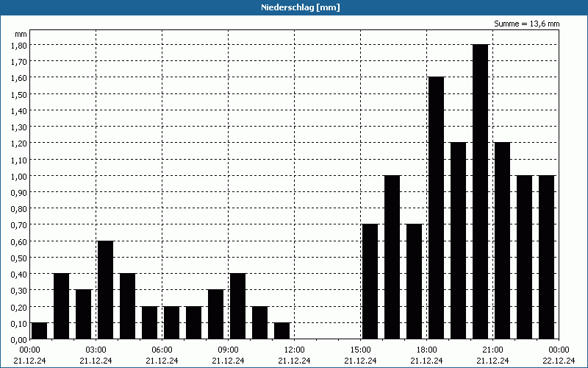Click the y-axis value 0,60
The height and width of the screenshot is (368, 588).
tap(19, 241)
